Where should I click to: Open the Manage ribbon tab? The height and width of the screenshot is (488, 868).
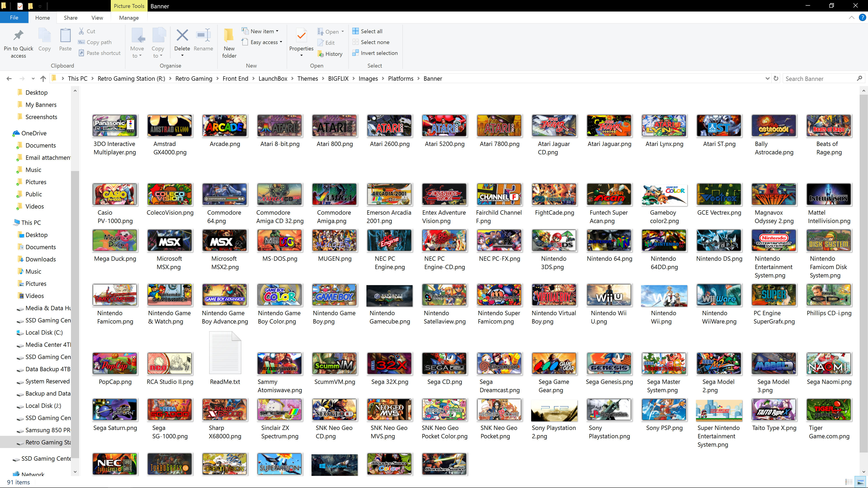[129, 18]
